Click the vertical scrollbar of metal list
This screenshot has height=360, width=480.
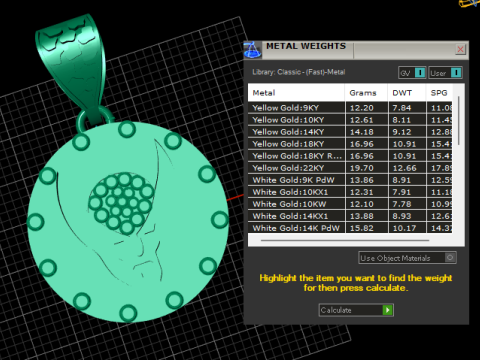(x=459, y=121)
